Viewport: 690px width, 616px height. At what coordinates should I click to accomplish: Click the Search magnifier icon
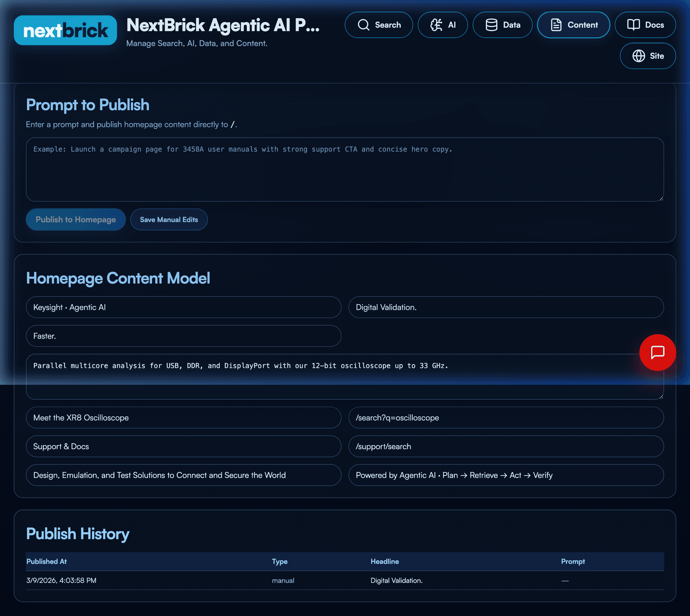point(363,25)
